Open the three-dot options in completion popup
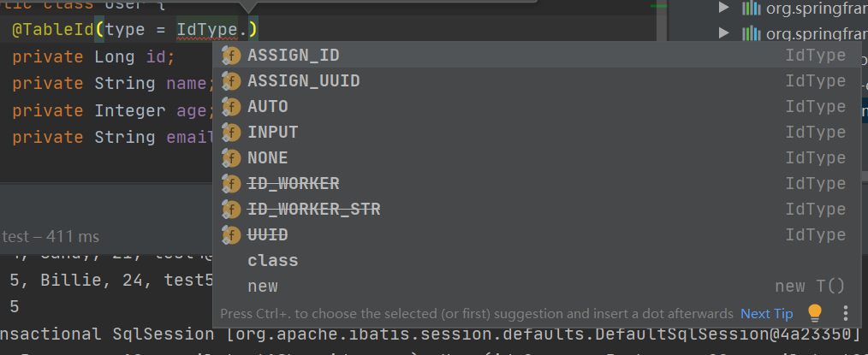This screenshot has width=868, height=355. pos(845,313)
